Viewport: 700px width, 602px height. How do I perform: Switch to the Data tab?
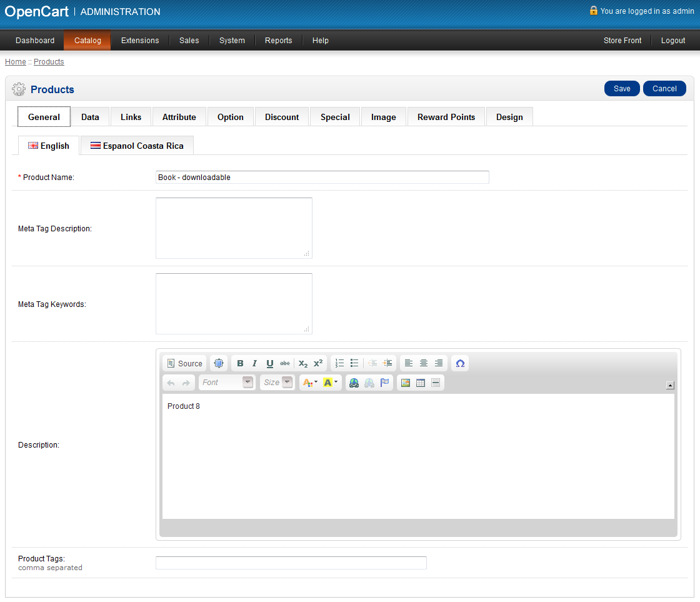[90, 117]
